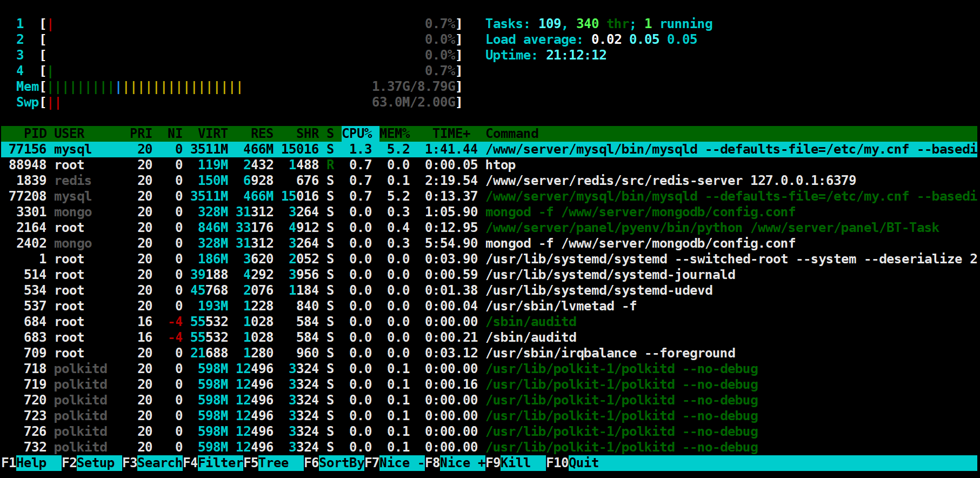Viewport: 980px width, 478px height.
Task: Click the Uptime 21:12:12 display
Action: pyautogui.click(x=546, y=55)
